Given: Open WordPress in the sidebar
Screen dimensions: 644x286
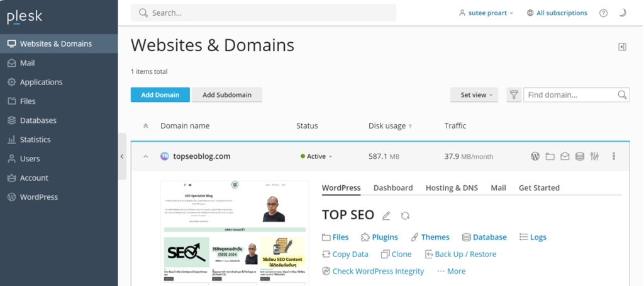Looking at the screenshot, I should coord(58,197).
